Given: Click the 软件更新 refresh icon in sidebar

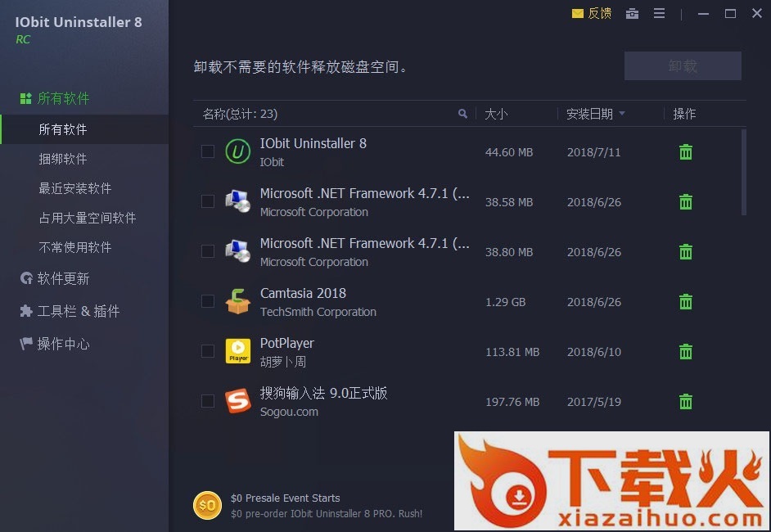Looking at the screenshot, I should point(26,278).
